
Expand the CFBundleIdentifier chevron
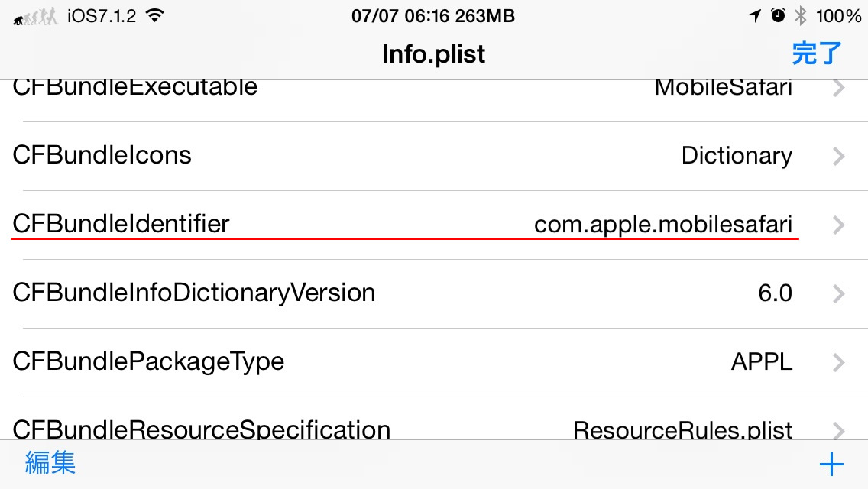point(839,225)
